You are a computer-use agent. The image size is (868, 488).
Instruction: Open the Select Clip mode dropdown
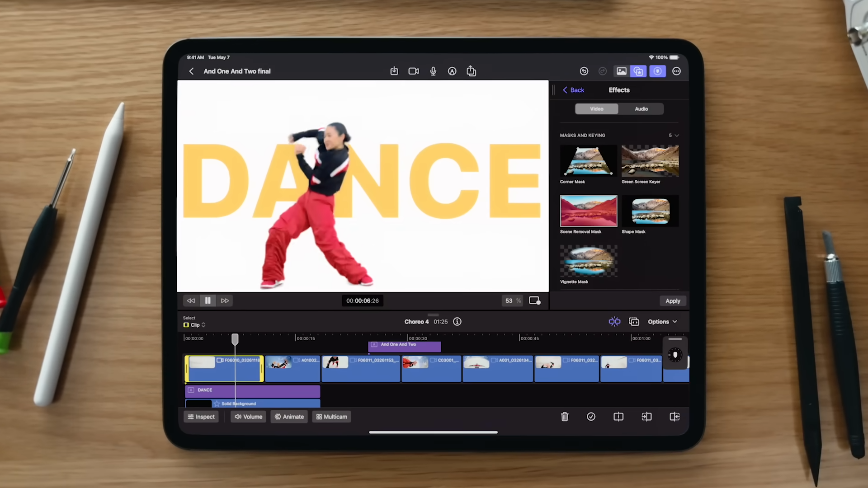195,325
